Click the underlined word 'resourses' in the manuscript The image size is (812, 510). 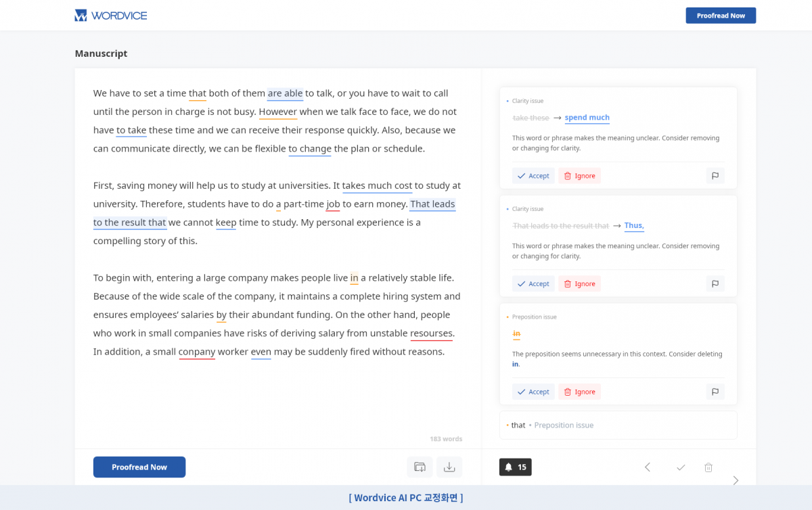pyautogui.click(x=431, y=333)
